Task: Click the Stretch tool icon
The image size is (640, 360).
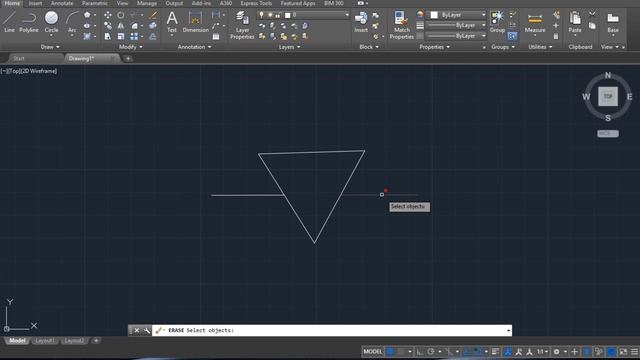Action: [x=108, y=36]
